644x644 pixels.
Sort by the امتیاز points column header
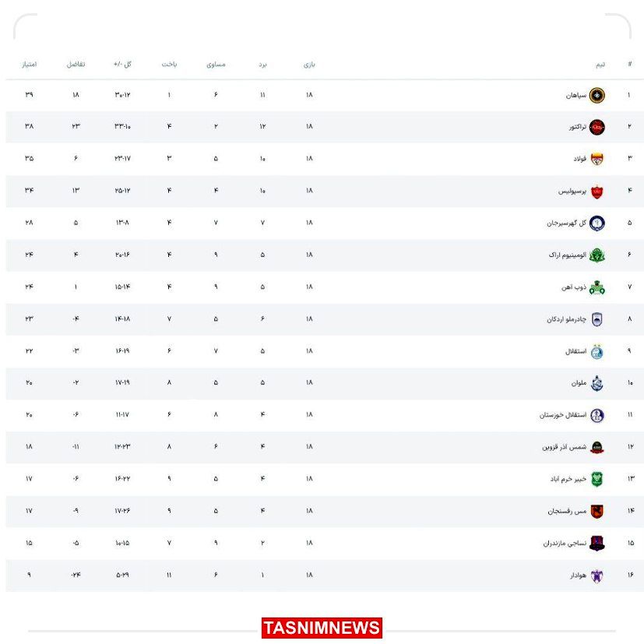(x=29, y=64)
